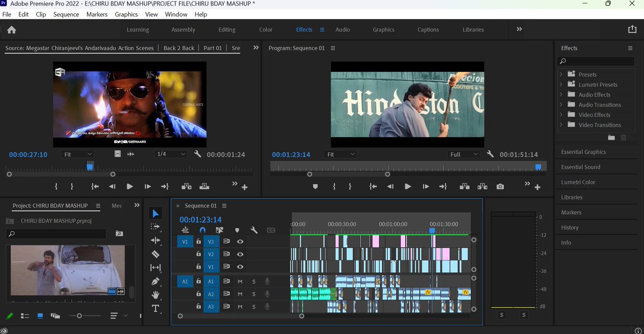Image resolution: width=644 pixels, height=334 pixels.
Task: Open Lumetri Color panel
Action: pyautogui.click(x=578, y=182)
